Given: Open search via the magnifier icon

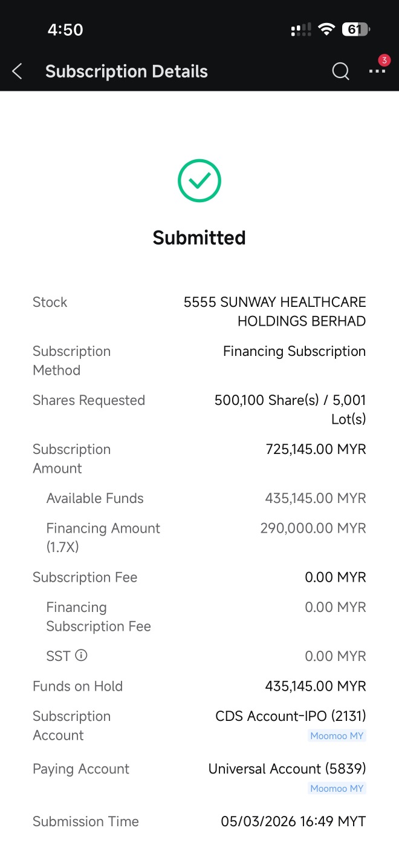Looking at the screenshot, I should pos(341,71).
